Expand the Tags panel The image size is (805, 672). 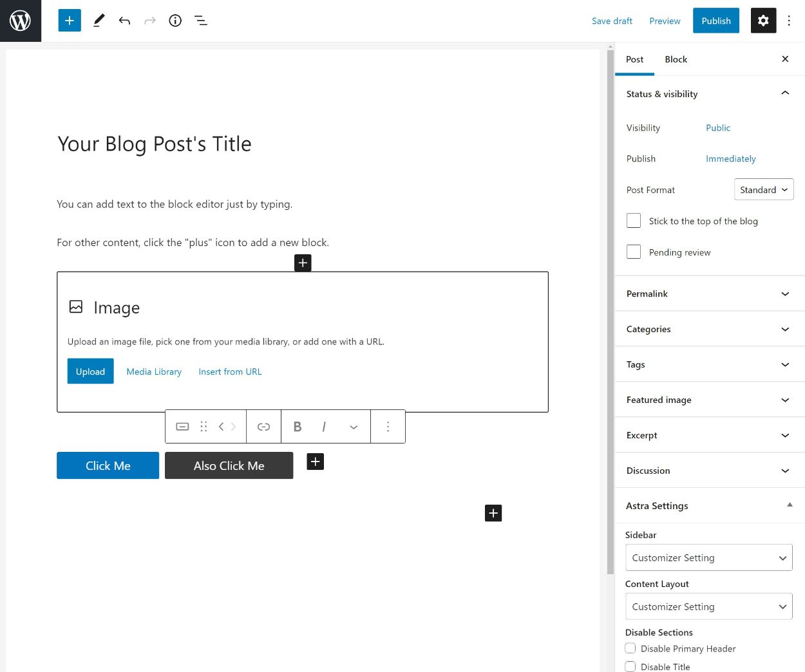point(710,364)
